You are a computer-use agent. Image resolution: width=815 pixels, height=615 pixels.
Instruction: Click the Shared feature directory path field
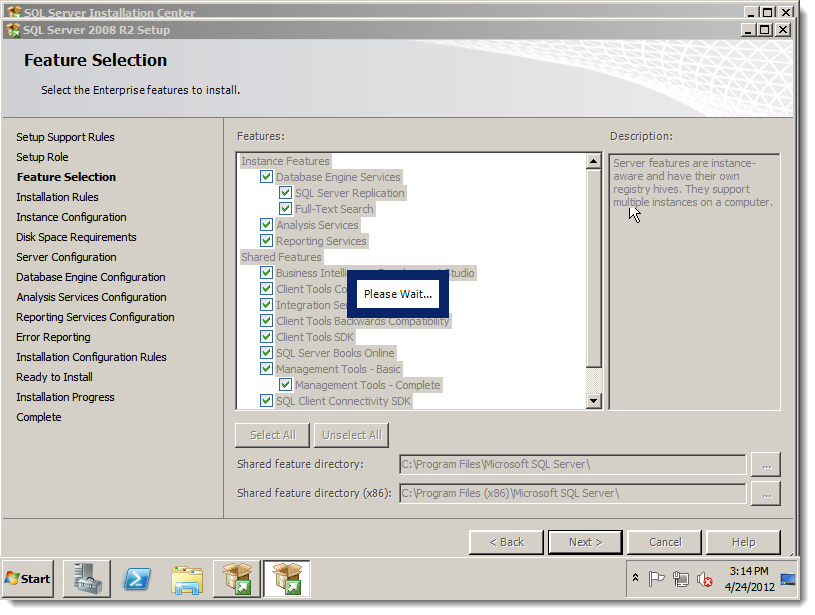click(x=572, y=464)
